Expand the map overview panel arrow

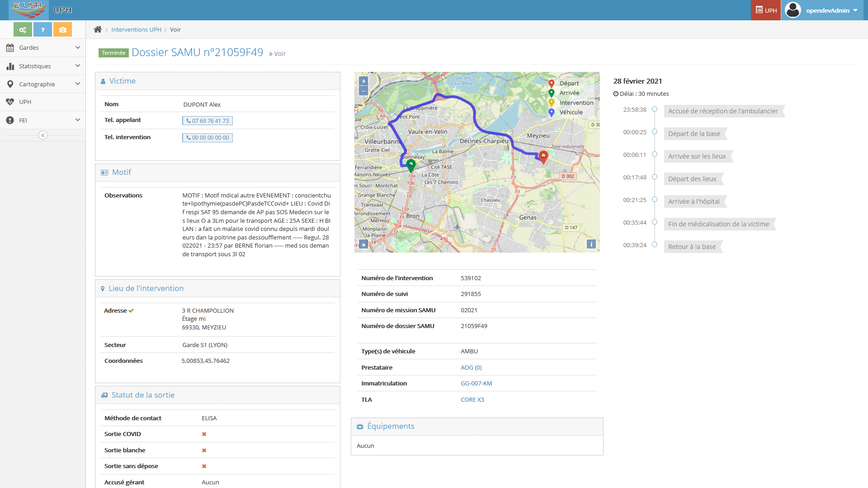point(363,244)
